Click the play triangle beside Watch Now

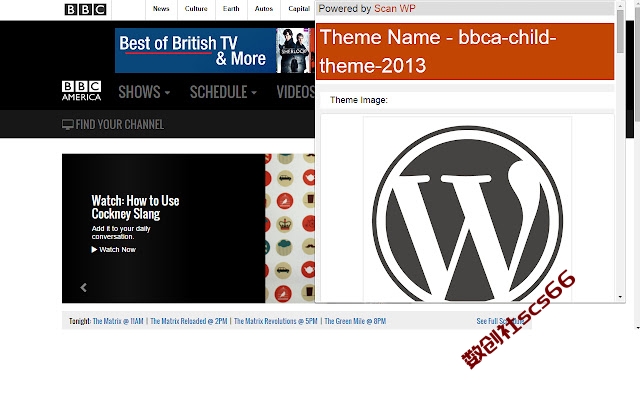(x=94, y=249)
